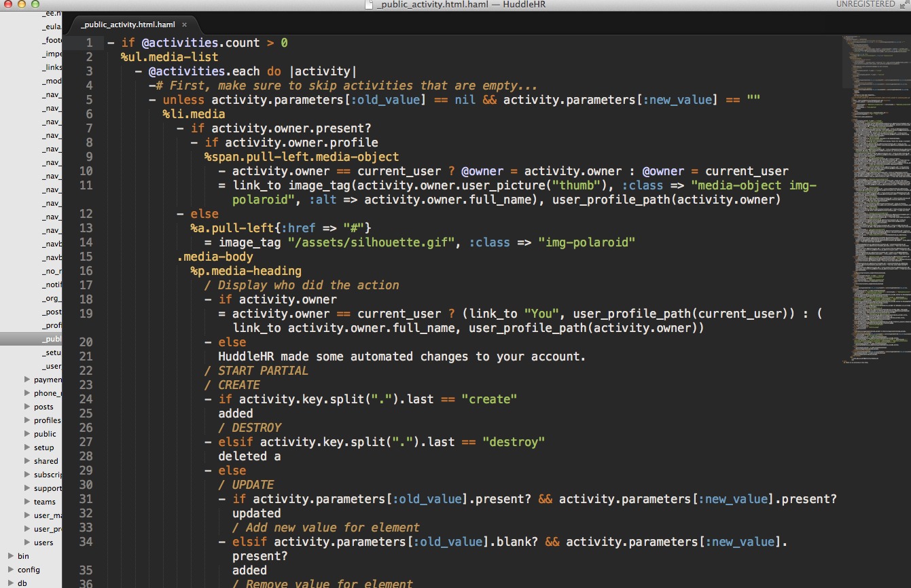911x588 pixels.
Task: Expand the users folder triangle
Action: click(27, 543)
